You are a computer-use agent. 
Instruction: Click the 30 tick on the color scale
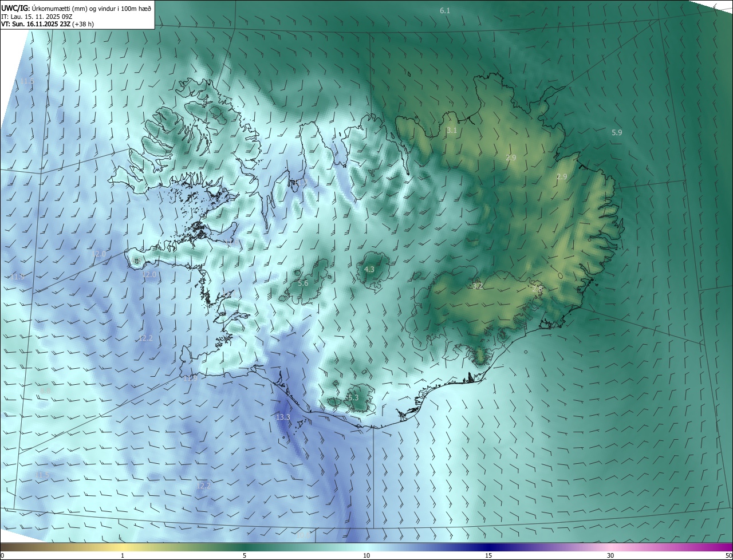[610, 555]
